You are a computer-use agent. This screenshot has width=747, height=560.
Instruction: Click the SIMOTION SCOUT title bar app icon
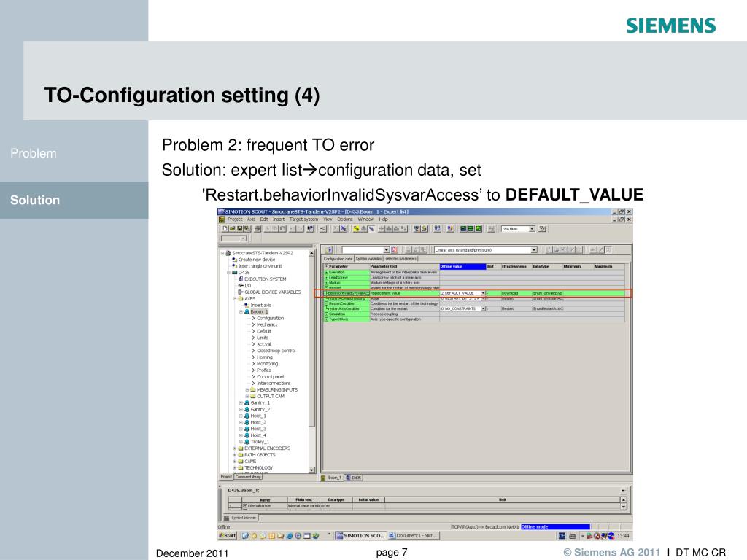click(221, 211)
